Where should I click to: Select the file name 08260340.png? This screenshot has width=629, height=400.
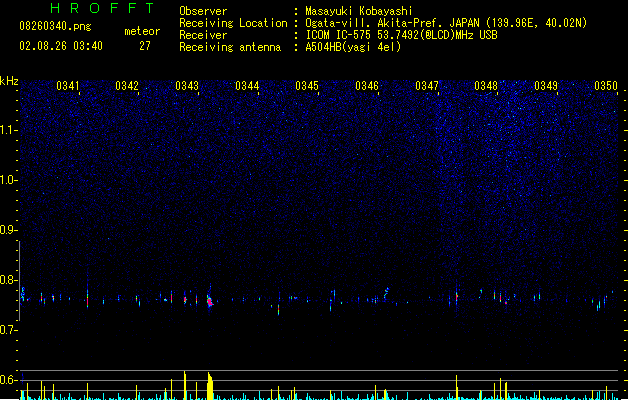pos(55,26)
